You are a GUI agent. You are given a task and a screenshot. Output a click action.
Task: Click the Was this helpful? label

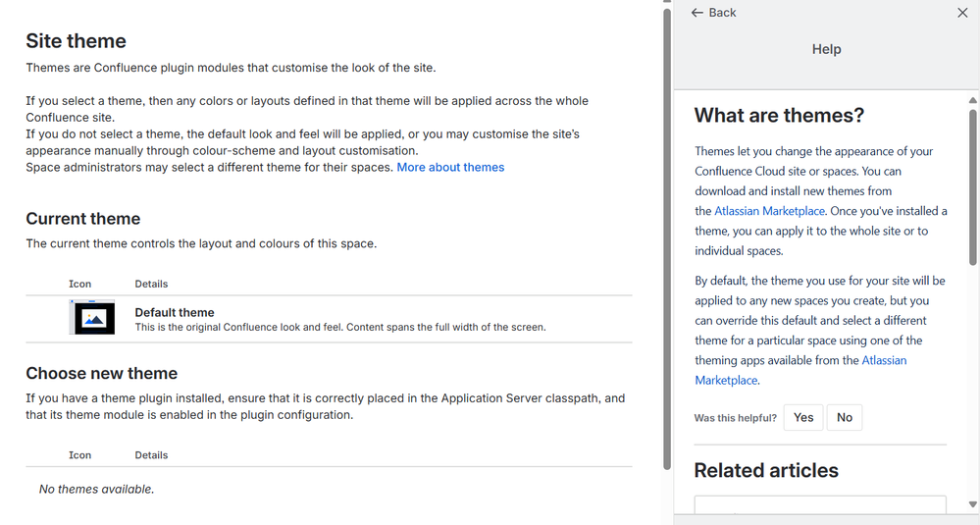pyautogui.click(x=735, y=418)
